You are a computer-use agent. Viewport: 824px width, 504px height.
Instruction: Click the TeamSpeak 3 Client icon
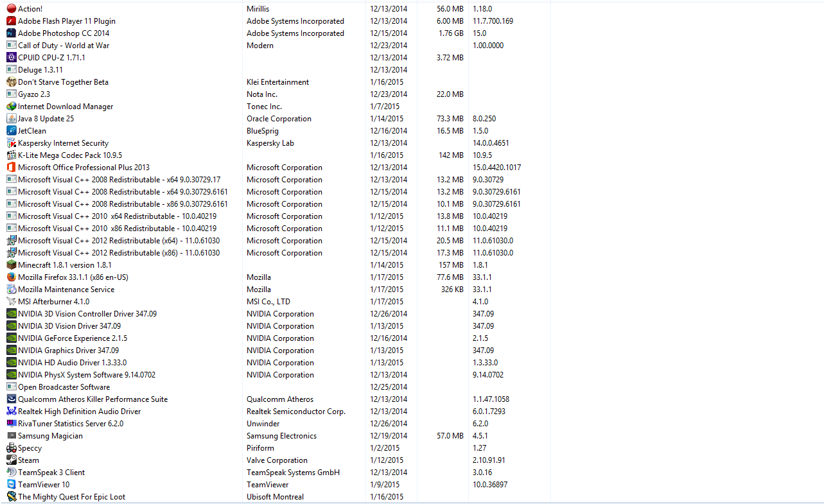tap(12, 473)
